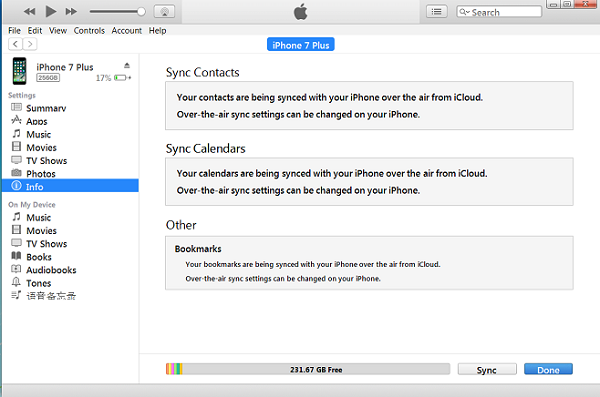Click the 17% battery percentage text

(x=103, y=78)
